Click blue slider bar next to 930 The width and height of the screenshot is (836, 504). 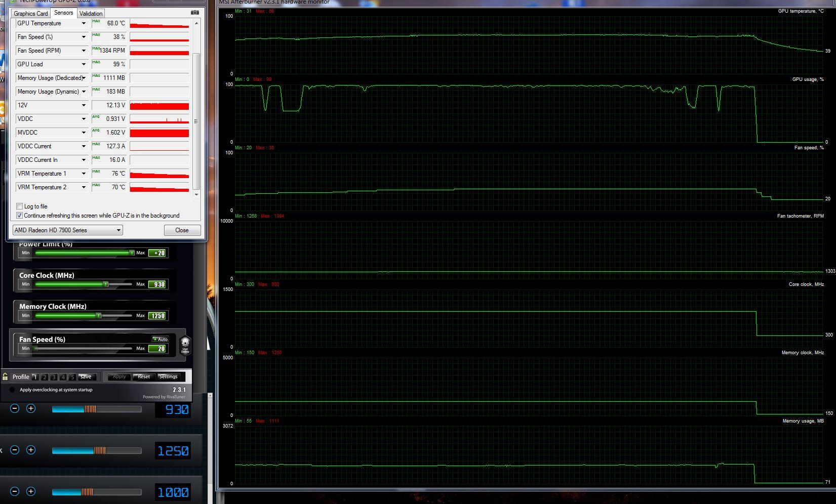(x=97, y=409)
